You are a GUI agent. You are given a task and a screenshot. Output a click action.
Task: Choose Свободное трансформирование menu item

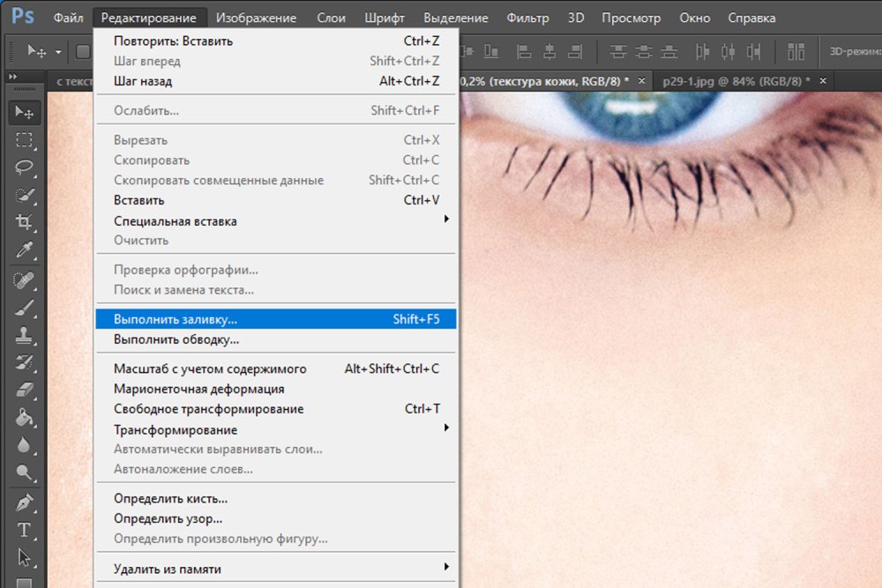[275, 409]
